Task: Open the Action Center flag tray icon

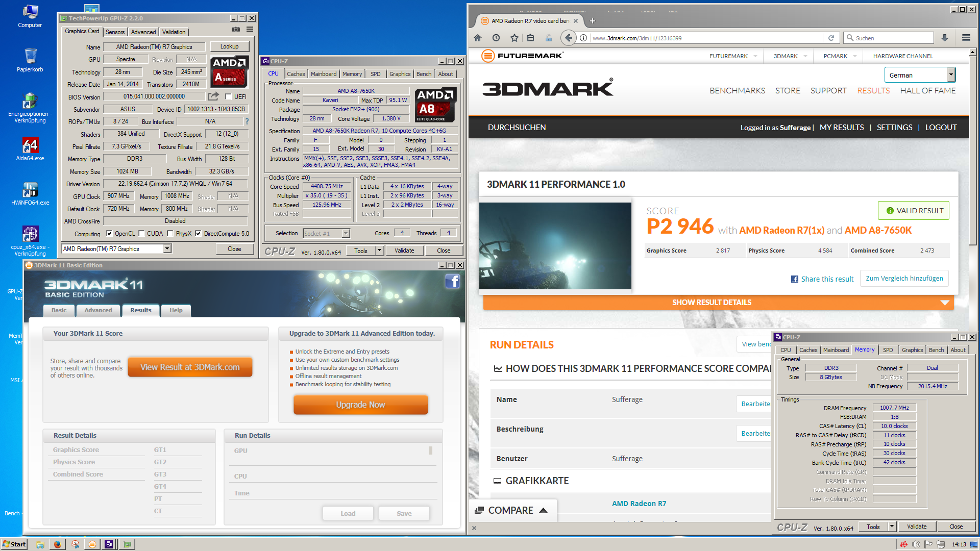Action: [x=928, y=544]
